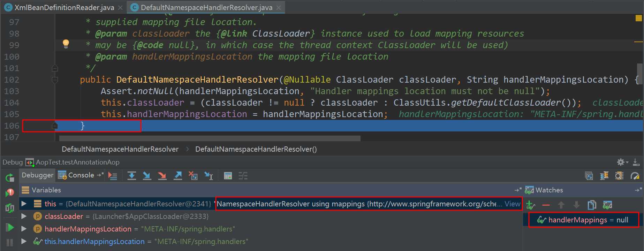
Task: Toggle show watches in variables tab icon
Action: pyautogui.click(x=607, y=205)
